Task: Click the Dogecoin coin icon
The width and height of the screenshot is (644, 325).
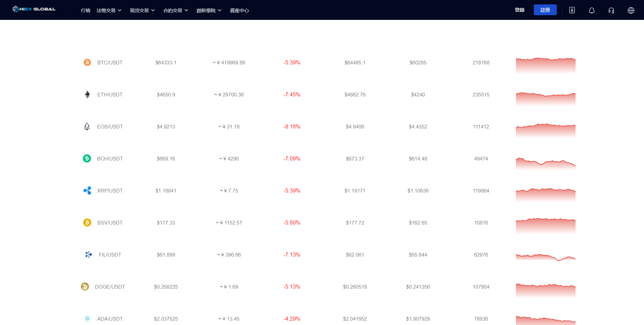Action: click(85, 287)
